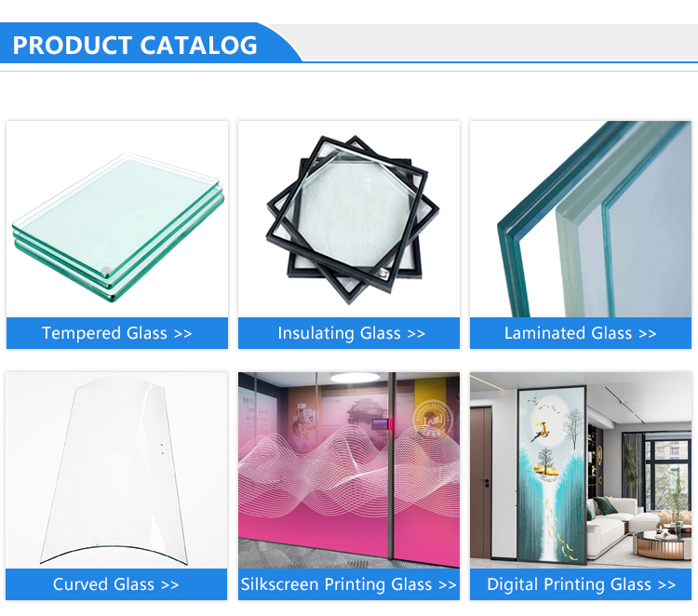Screen dimensions: 698x616
Task: Click the Tempered Glass label text
Action: click(104, 333)
